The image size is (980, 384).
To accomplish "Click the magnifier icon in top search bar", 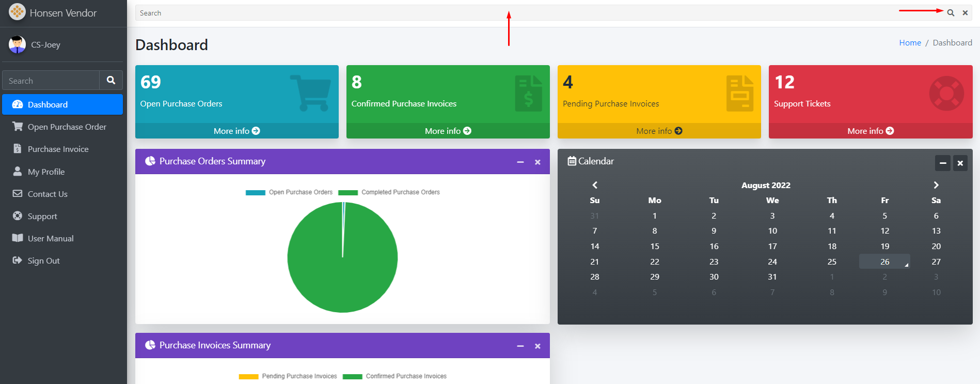I will tap(951, 13).
